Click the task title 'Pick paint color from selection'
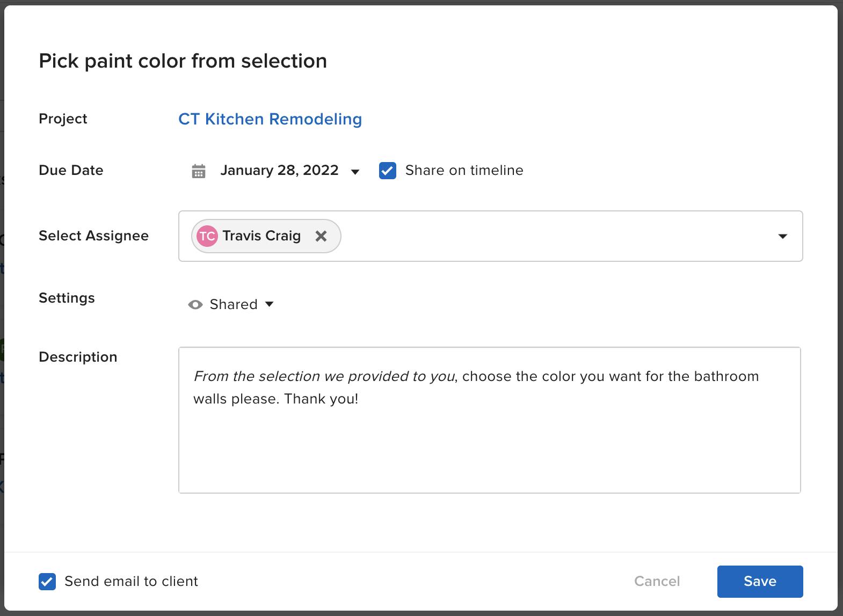 183,61
